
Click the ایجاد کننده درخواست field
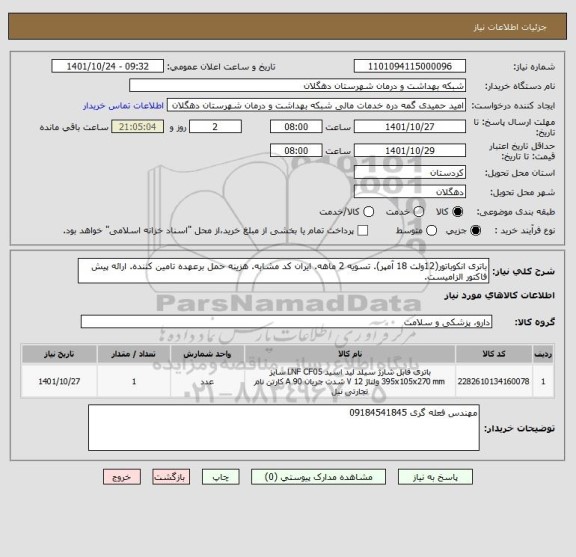point(316,106)
